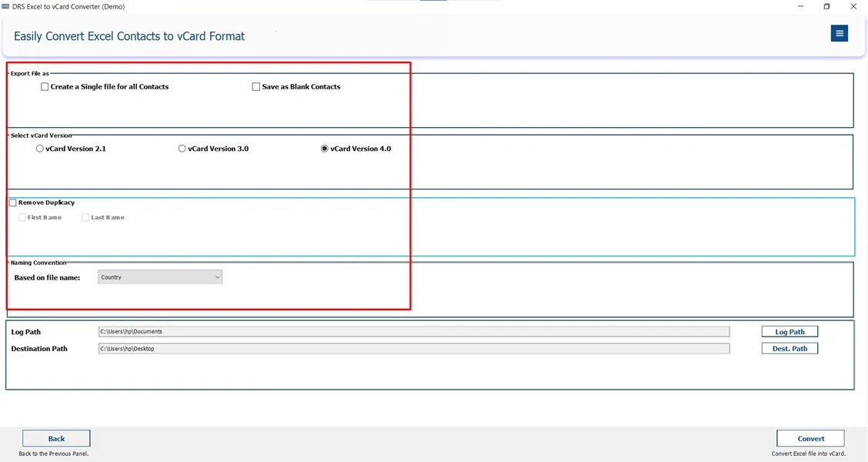
Task: Enable the "Save as Blank Contacts" option
Action: click(256, 86)
